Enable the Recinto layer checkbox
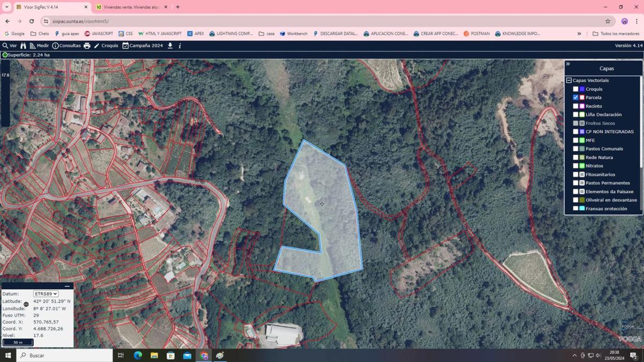The width and height of the screenshot is (644, 362). click(x=576, y=106)
